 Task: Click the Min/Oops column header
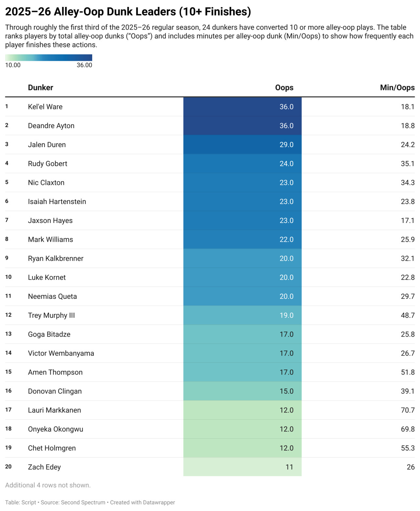click(397, 88)
